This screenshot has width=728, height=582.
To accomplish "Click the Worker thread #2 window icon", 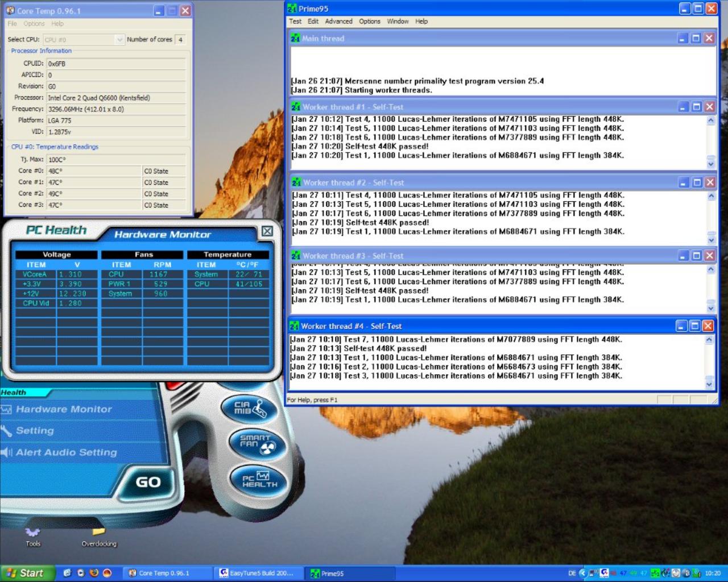I will pyautogui.click(x=297, y=182).
